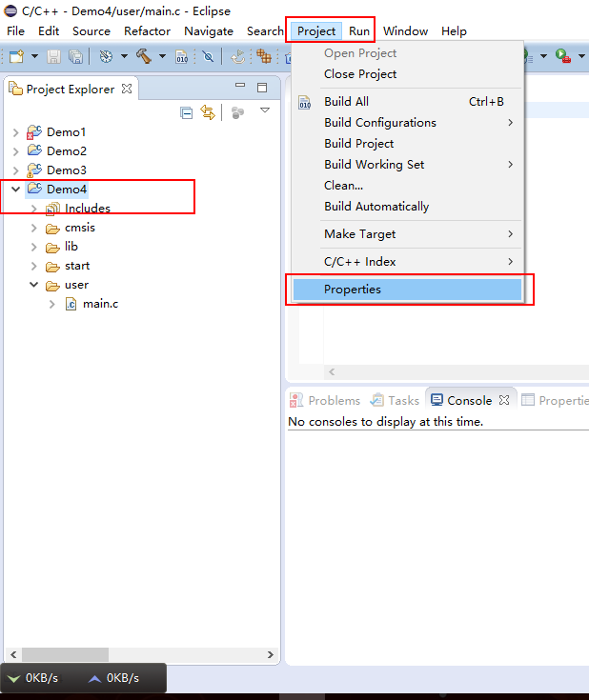Click Collapse All in Project Explorer
589x700 pixels.
pyautogui.click(x=187, y=113)
